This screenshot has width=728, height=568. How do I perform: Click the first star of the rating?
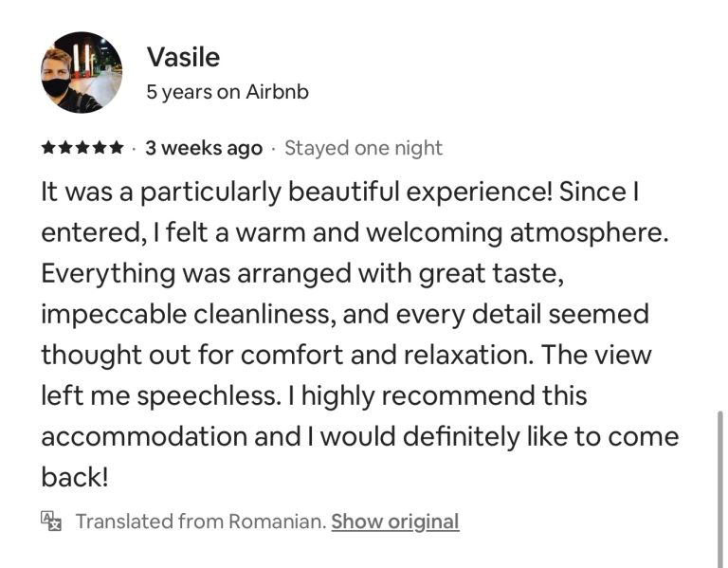pos(48,148)
